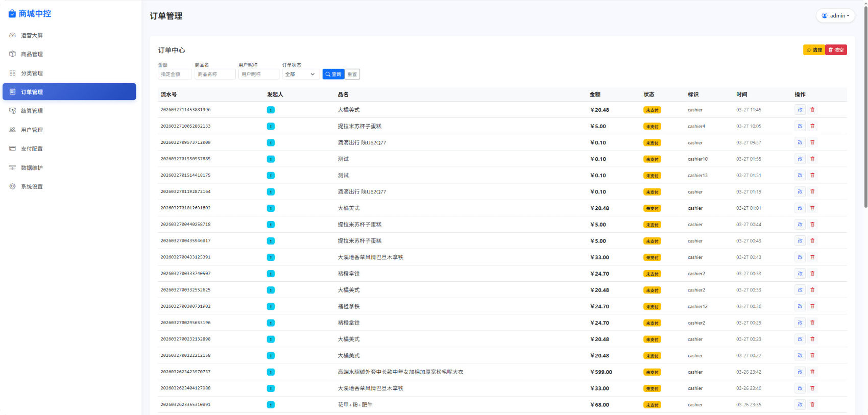868x415 pixels.
Task: Click trash icon for 03-27 09:57 order
Action: (x=812, y=142)
